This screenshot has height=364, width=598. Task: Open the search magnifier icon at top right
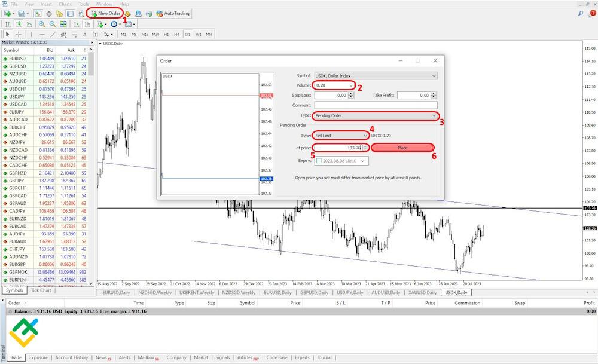click(x=581, y=13)
